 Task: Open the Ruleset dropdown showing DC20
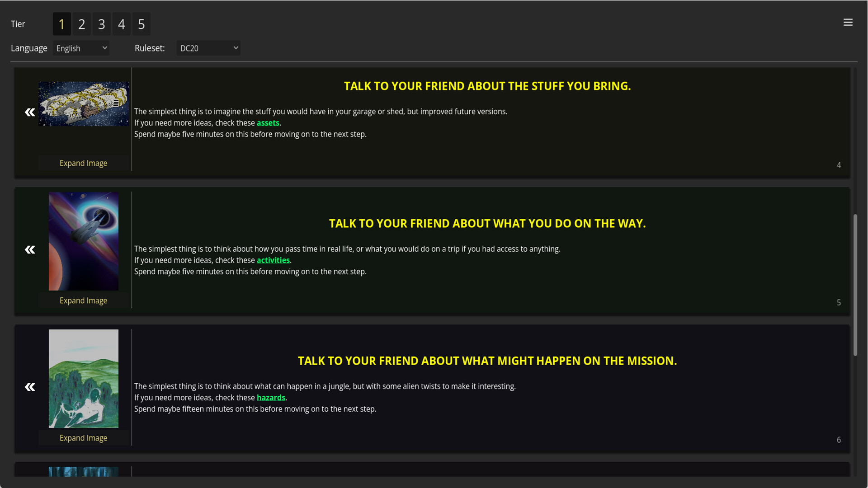(208, 48)
